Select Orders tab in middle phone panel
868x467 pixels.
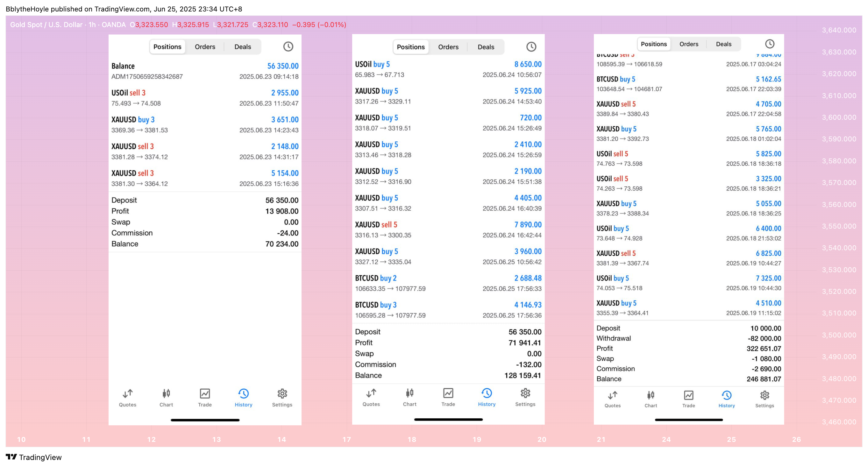point(448,47)
